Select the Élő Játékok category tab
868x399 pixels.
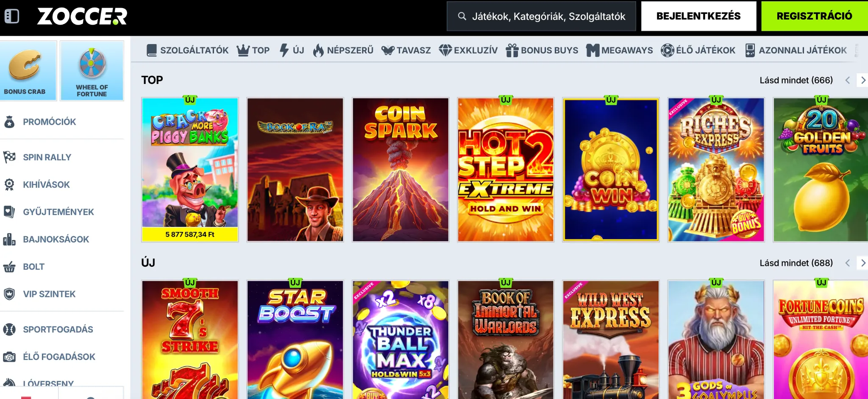pos(698,50)
